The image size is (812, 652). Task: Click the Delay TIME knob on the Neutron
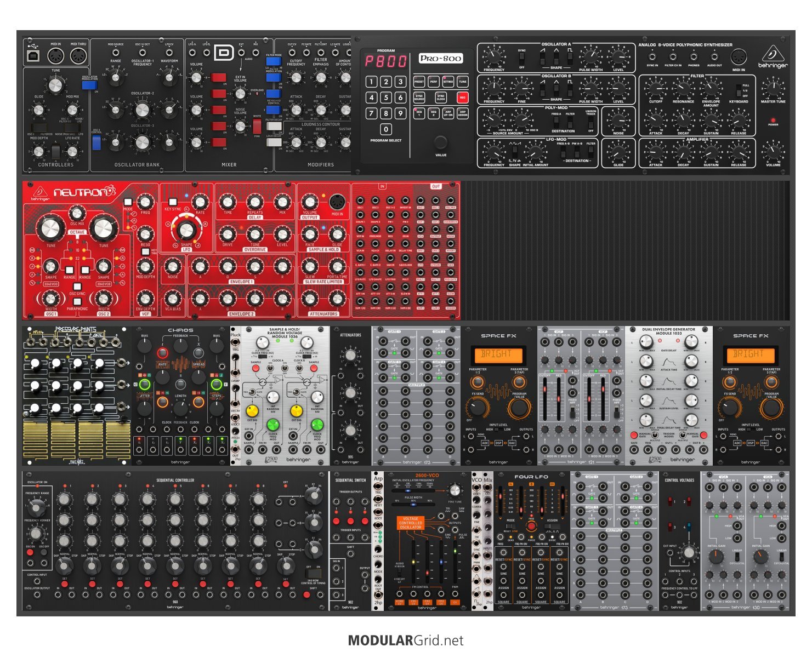(x=228, y=203)
